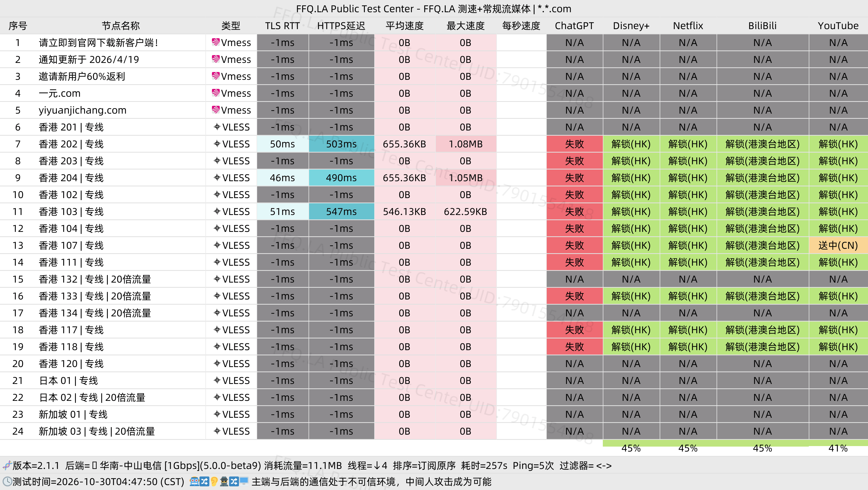
Task: Click node name 香港 132 | 专线 | 20倍流量
Action: (x=95, y=279)
